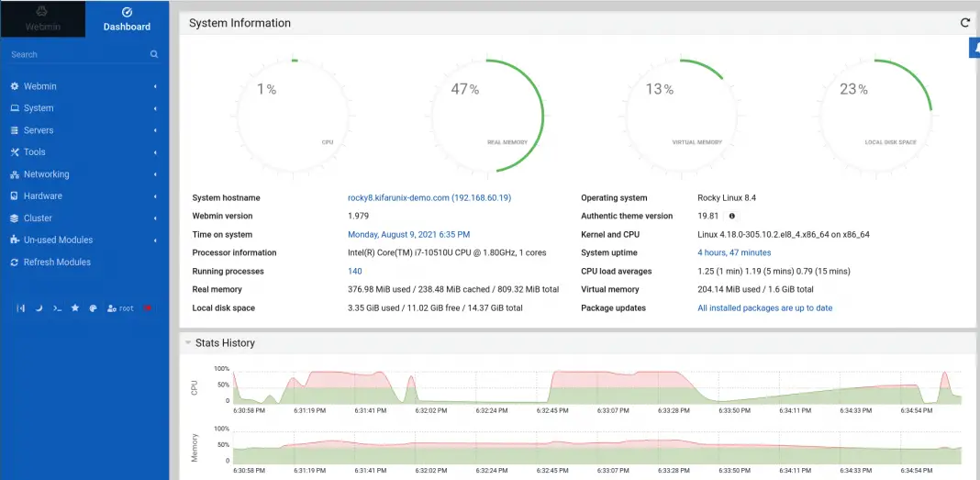Viewport: 980px width, 480px height.
Task: Click the Webmin version value 1.979
Action: pos(358,217)
